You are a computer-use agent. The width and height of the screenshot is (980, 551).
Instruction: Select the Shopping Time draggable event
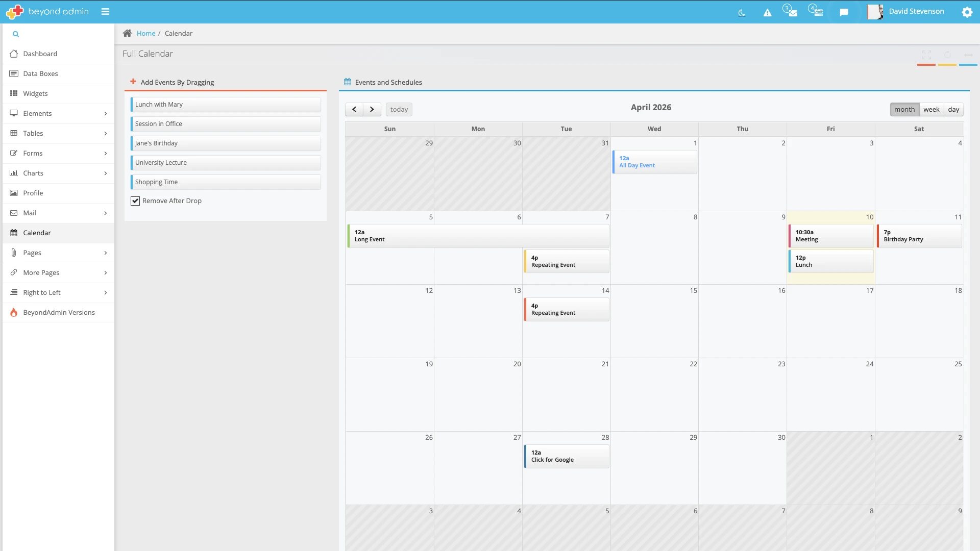pos(226,182)
